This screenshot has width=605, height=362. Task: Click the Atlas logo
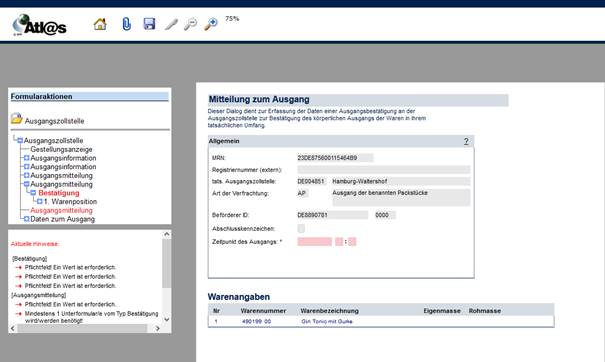[x=39, y=25]
